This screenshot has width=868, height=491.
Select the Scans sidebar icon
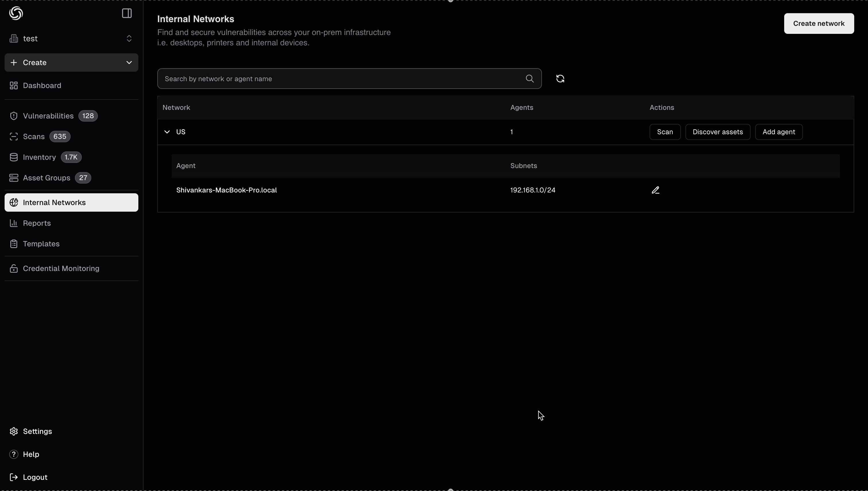tap(13, 137)
